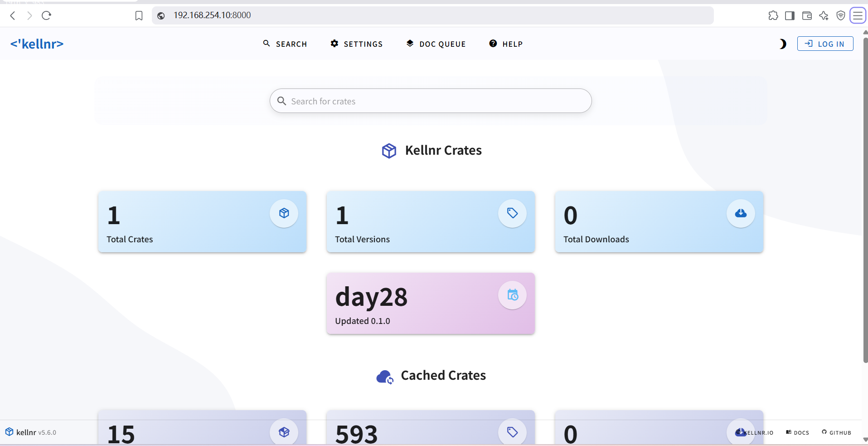868x446 pixels.
Task: Open the GitHub footer link
Action: point(837,433)
